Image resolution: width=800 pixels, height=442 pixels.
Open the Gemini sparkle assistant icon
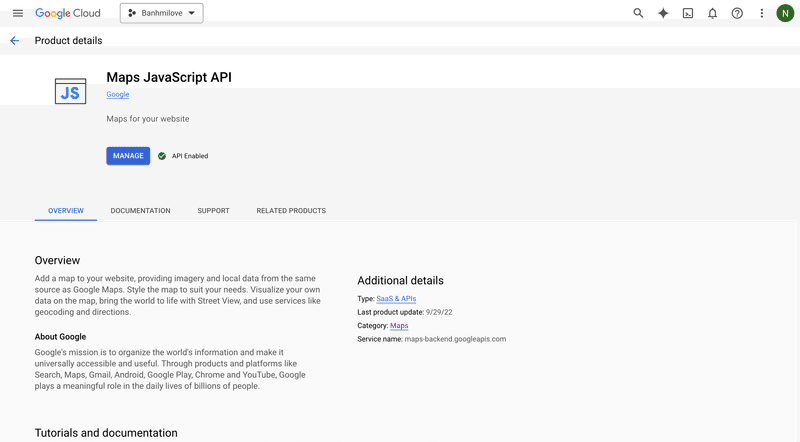[x=663, y=13]
